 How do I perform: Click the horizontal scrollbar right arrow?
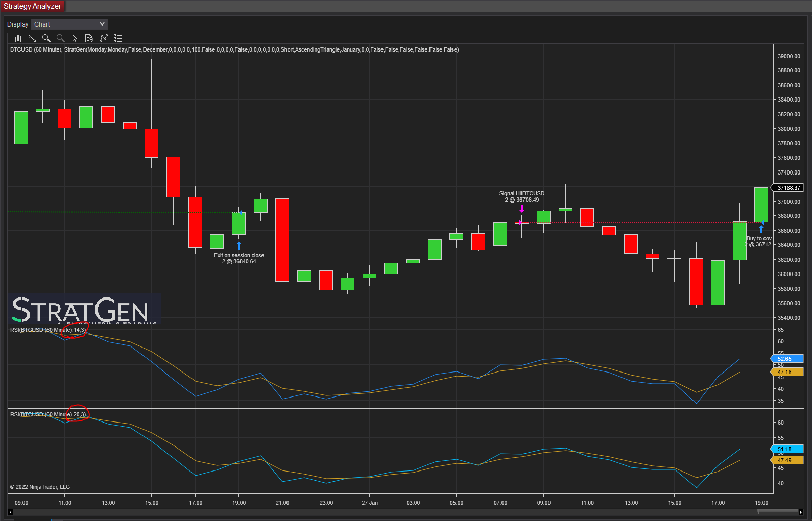[x=801, y=512]
